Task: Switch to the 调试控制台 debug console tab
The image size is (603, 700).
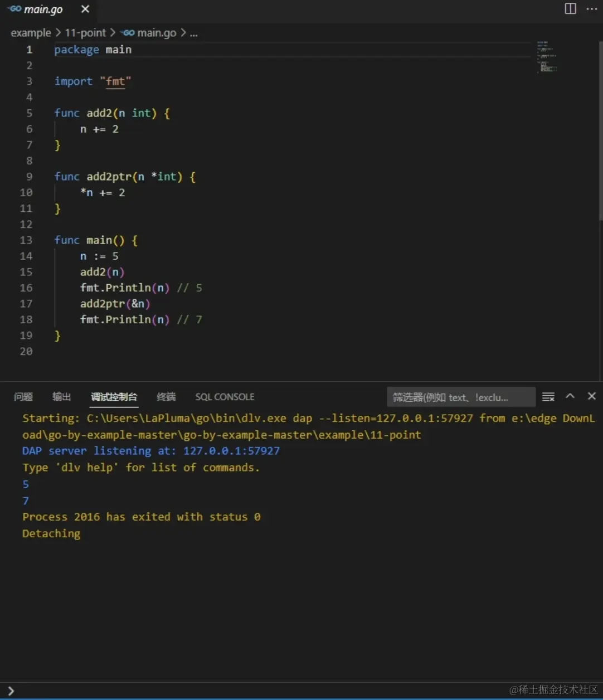Action: tap(114, 397)
